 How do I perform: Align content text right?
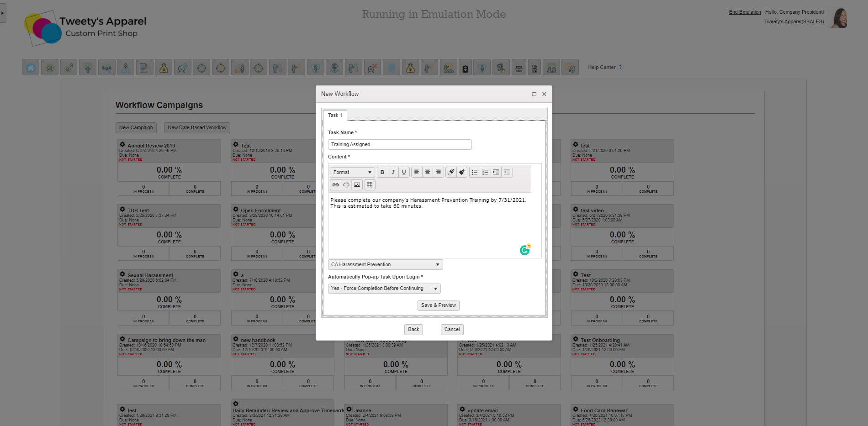(438, 172)
